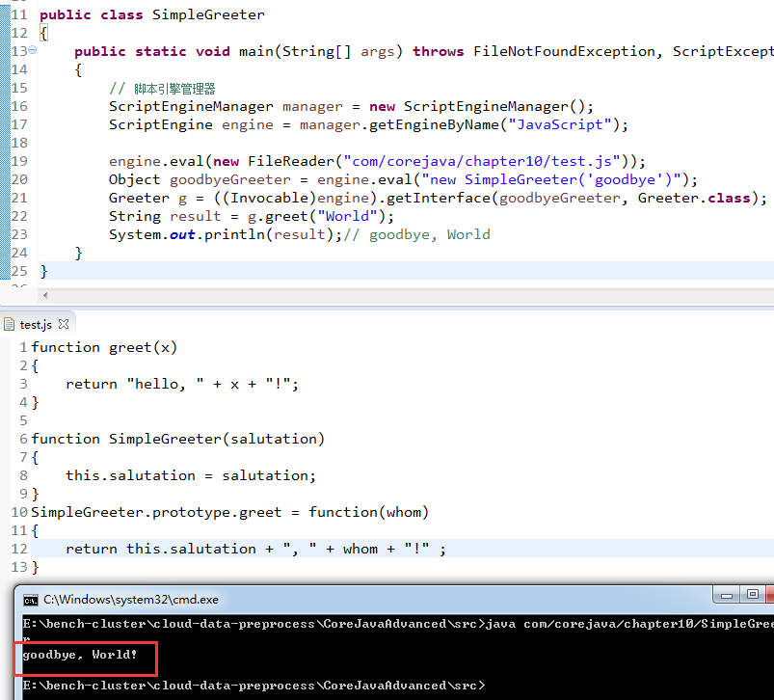Viewport: 774px width, 700px height.
Task: Click the class name SimpleGreeter in Java
Action: pos(208,14)
